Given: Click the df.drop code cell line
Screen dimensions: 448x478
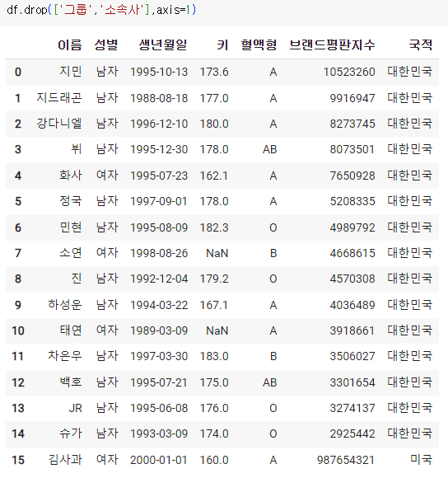Looking at the screenshot, I should coord(101,10).
